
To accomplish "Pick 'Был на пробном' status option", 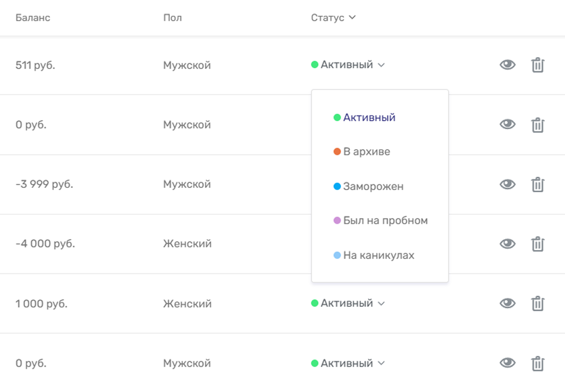I will [x=385, y=221].
